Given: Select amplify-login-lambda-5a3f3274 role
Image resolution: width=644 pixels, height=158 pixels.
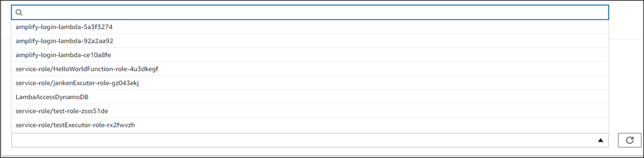Looking at the screenshot, I should 64,27.
